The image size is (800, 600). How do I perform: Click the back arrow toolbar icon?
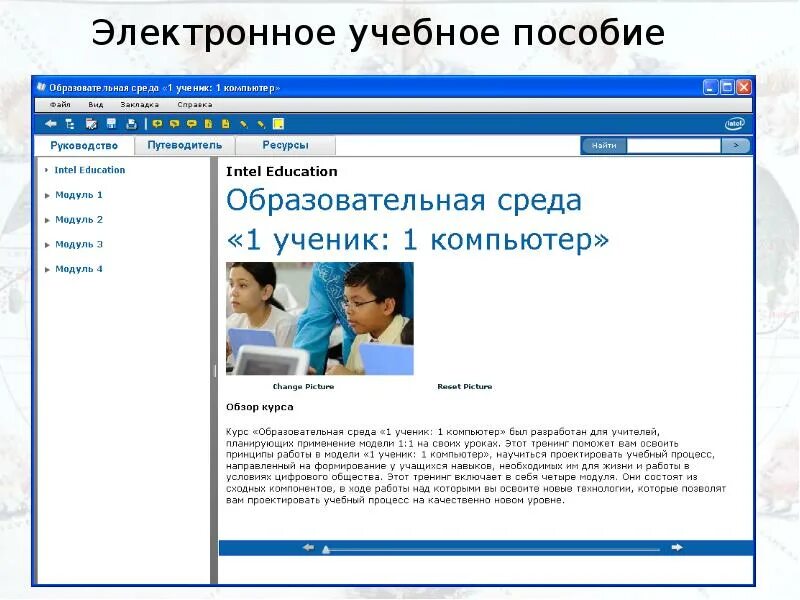click(51, 123)
